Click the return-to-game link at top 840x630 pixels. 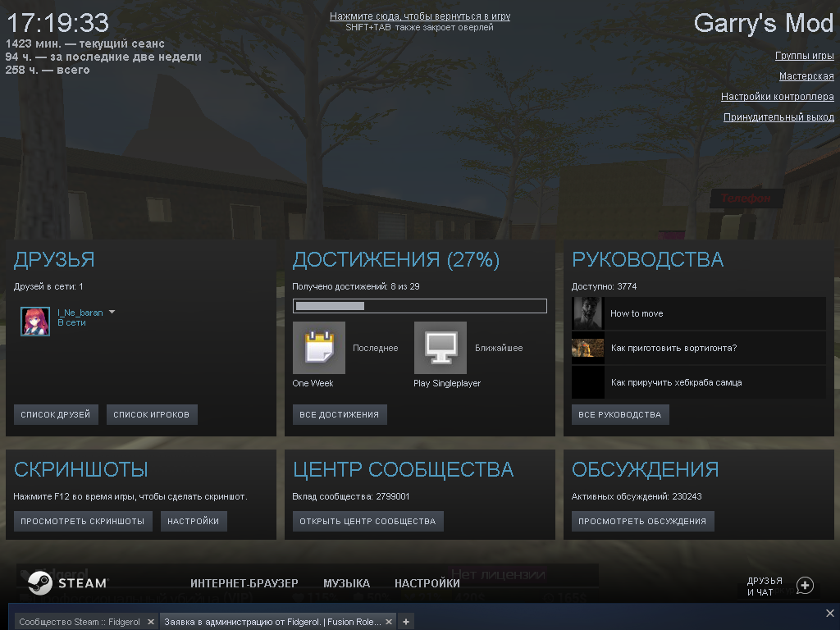420,16
